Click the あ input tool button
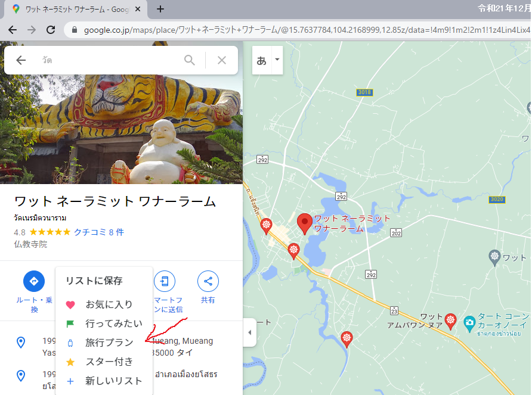The width and height of the screenshot is (532, 395). click(x=262, y=60)
